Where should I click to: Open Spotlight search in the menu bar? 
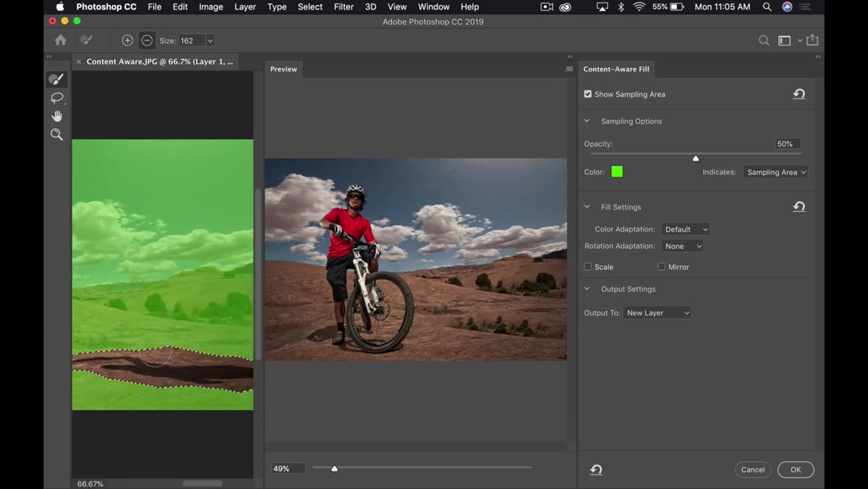767,7
